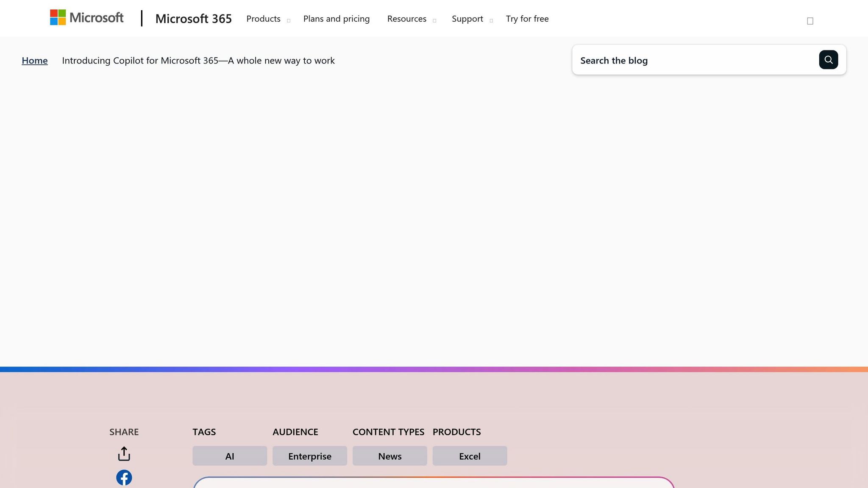Share the post on Facebook
The height and width of the screenshot is (488, 868).
click(124, 477)
